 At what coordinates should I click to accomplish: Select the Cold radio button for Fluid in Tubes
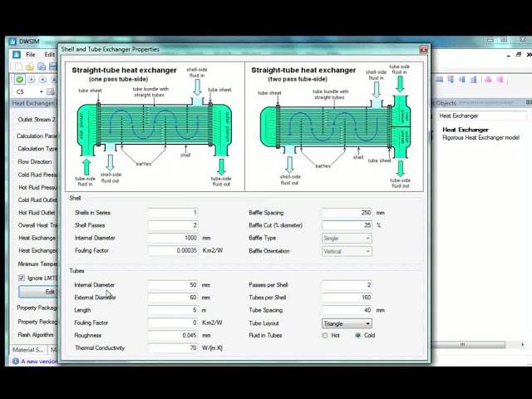pyautogui.click(x=358, y=335)
